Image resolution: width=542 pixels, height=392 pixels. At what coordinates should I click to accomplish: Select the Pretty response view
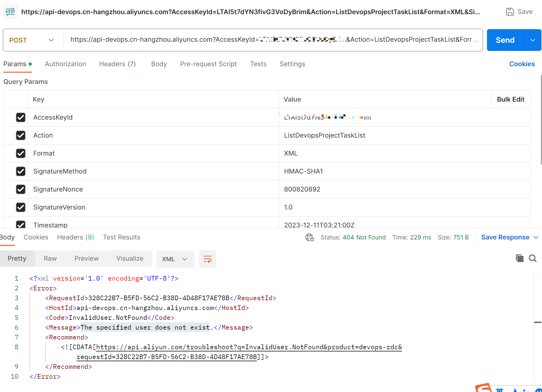coord(17,259)
